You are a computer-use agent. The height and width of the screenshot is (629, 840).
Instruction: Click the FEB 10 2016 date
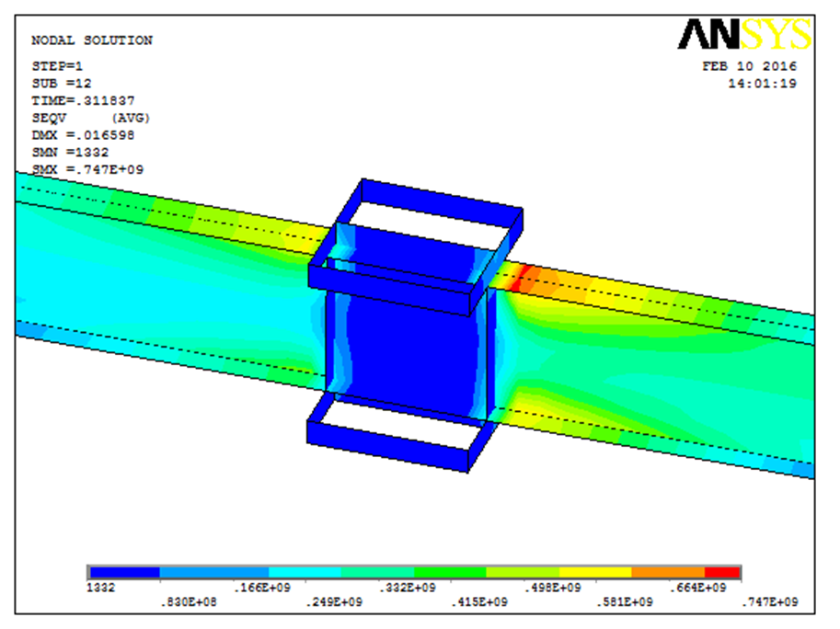tap(750, 66)
